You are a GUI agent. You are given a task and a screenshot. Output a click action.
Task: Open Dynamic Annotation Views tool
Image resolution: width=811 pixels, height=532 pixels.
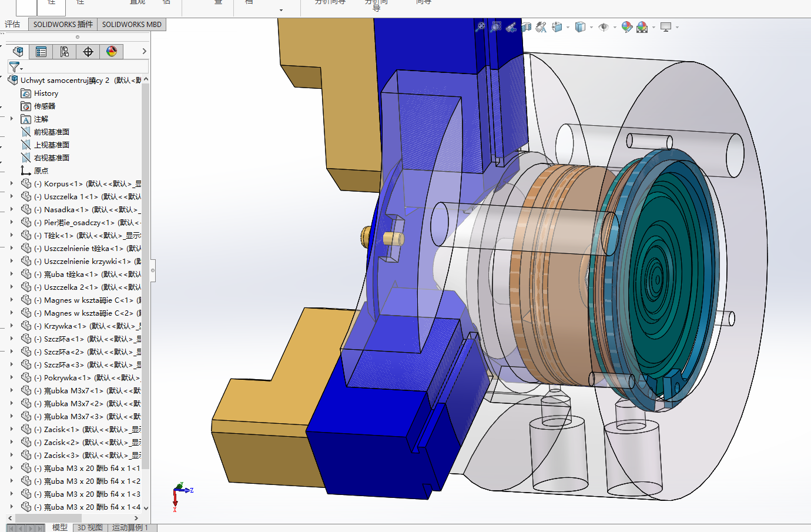541,26
